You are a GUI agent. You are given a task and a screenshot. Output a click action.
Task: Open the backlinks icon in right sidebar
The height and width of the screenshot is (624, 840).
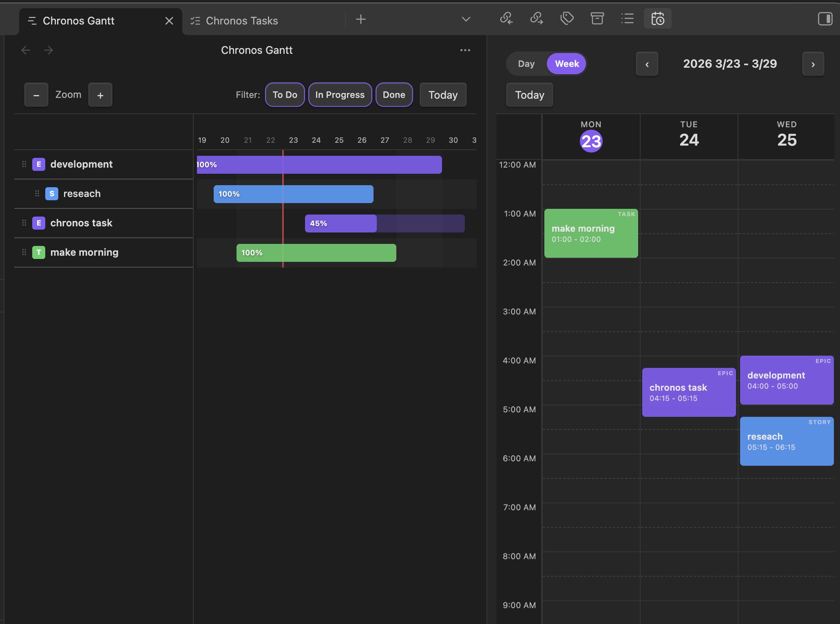click(x=506, y=19)
